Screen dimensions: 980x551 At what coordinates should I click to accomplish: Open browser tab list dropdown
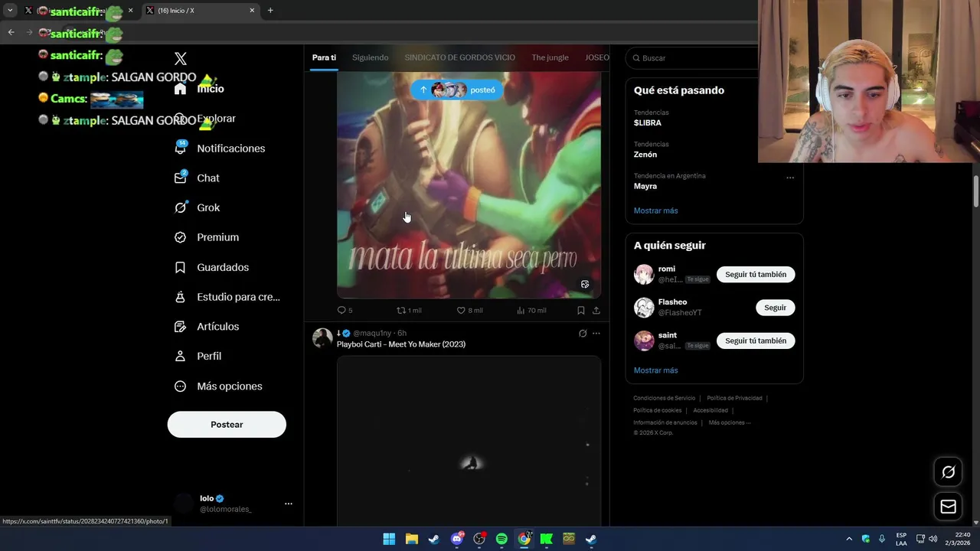[10, 11]
